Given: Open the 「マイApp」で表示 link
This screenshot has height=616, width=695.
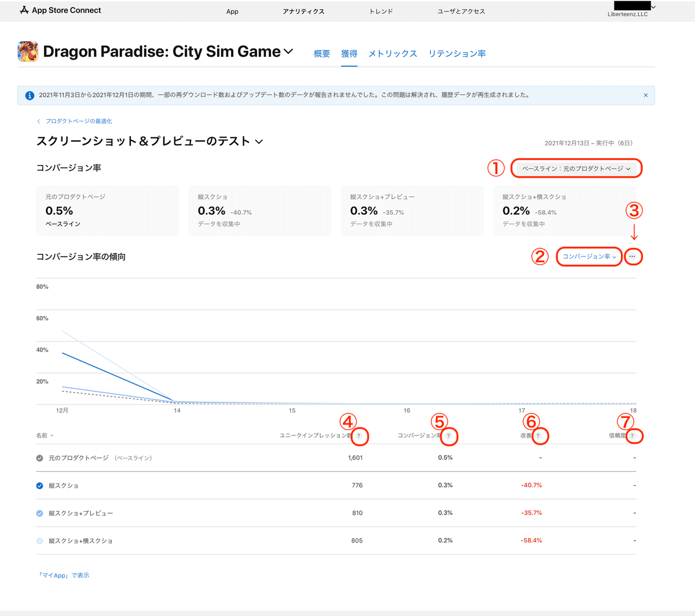Looking at the screenshot, I should coord(64,575).
